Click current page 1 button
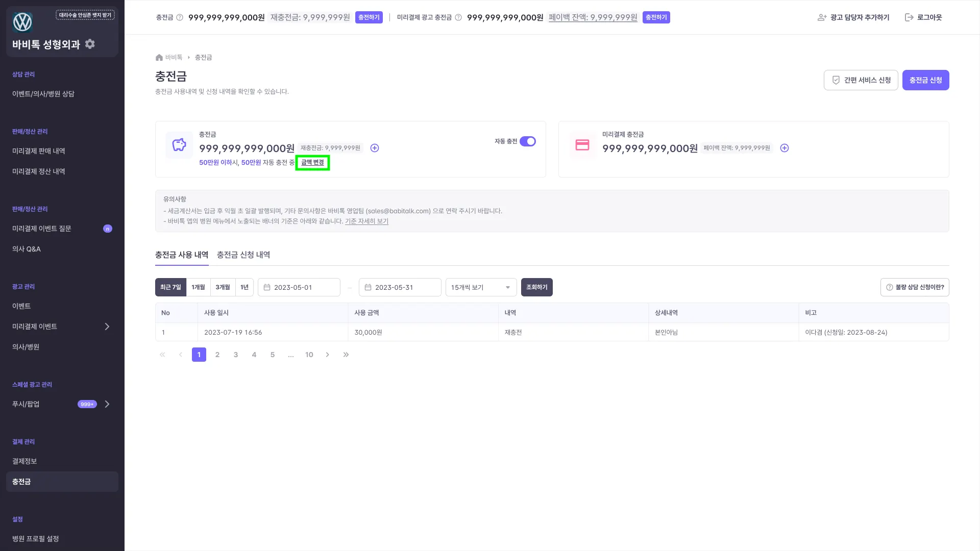The image size is (980, 551). tap(199, 355)
